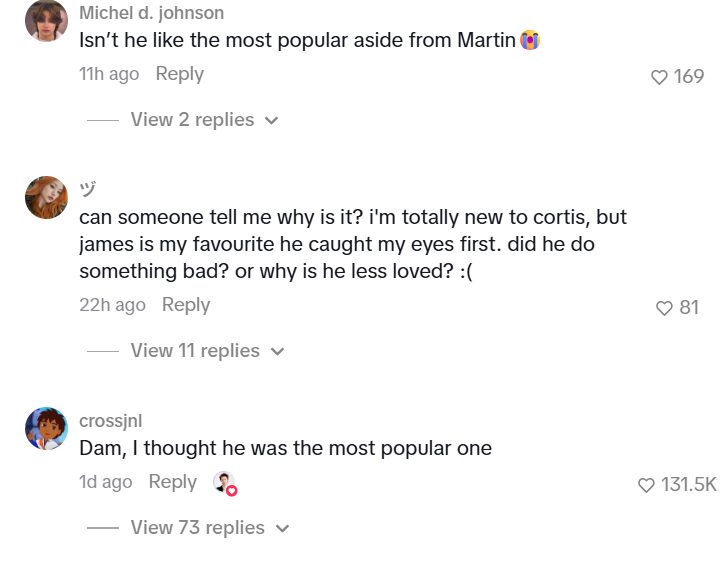Viewport: 724px width, 562px height.
Task: Open the crossjnl username link
Action: pos(110,421)
